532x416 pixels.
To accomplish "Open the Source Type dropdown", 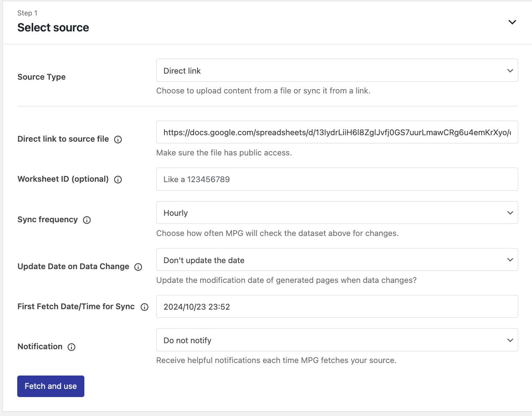I will coord(337,71).
